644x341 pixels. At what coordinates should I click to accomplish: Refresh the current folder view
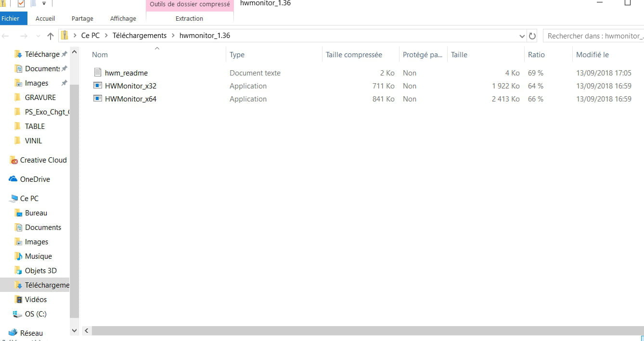click(532, 36)
